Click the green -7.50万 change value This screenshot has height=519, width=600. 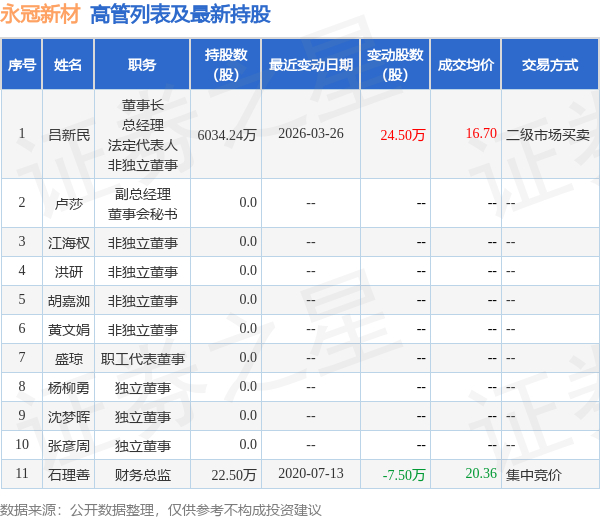[404, 475]
